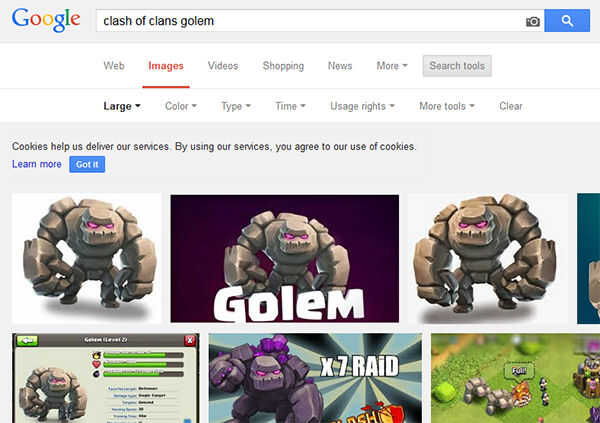600x423 pixels.
Task: Expand the Type filter dropdown
Action: (x=236, y=106)
